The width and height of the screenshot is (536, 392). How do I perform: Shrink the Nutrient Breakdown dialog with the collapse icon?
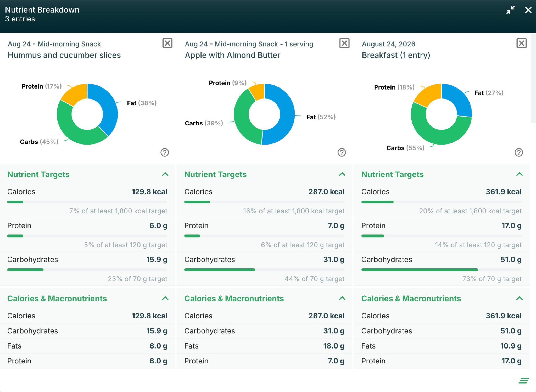(x=510, y=10)
